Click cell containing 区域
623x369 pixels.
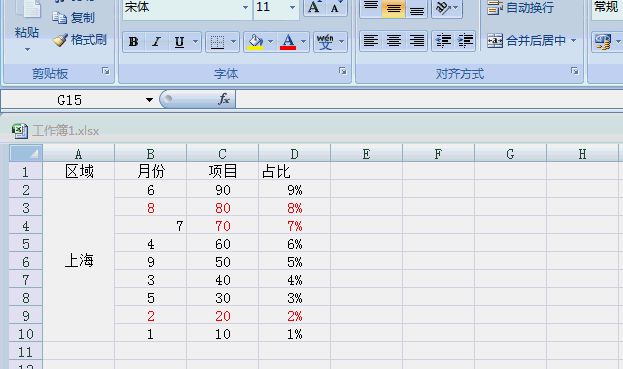point(79,172)
